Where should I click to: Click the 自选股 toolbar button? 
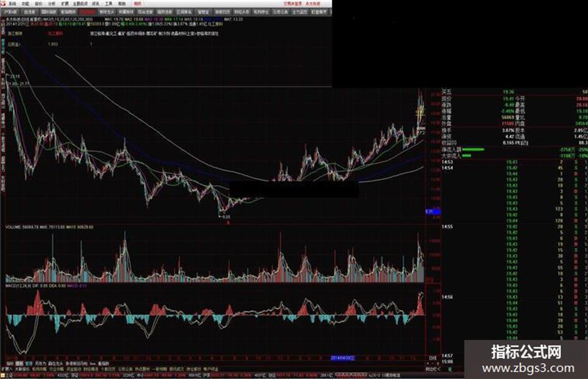(x=30, y=12)
